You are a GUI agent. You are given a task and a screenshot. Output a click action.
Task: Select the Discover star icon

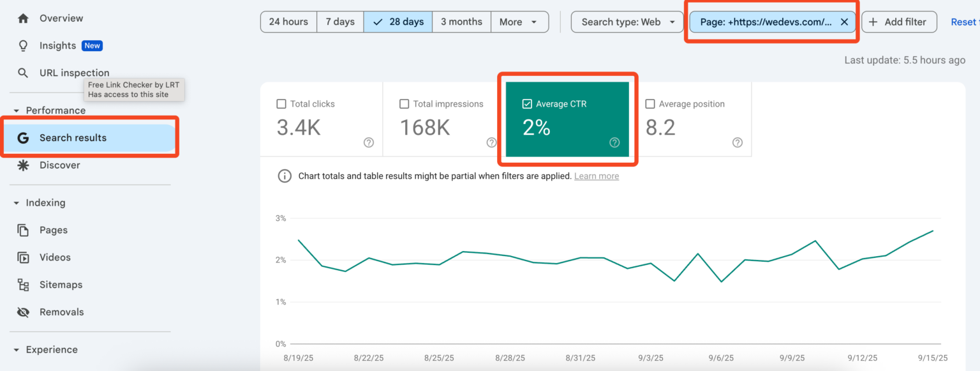click(x=23, y=165)
